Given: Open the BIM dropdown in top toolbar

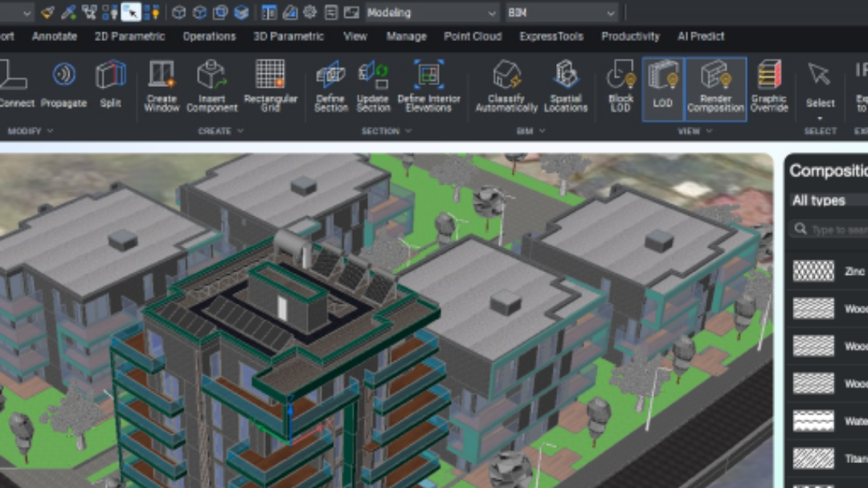Looking at the screenshot, I should [561, 13].
